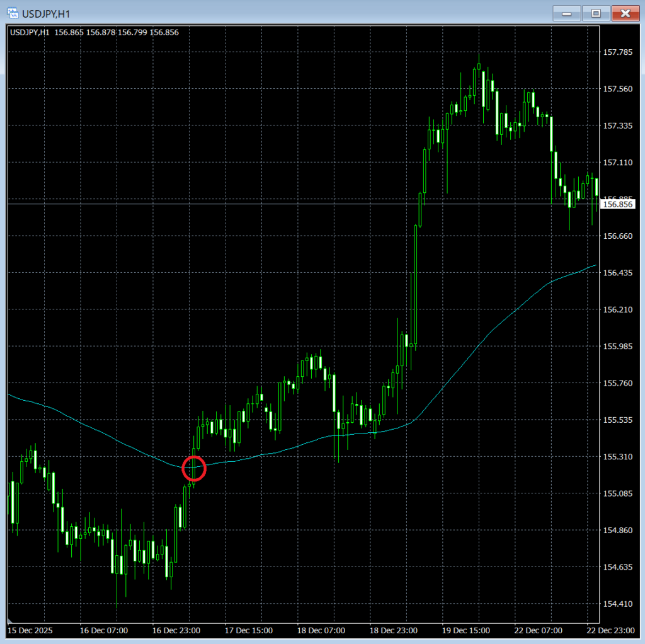Click the 157.785 price axis label
The width and height of the screenshot is (645, 644).
point(617,52)
